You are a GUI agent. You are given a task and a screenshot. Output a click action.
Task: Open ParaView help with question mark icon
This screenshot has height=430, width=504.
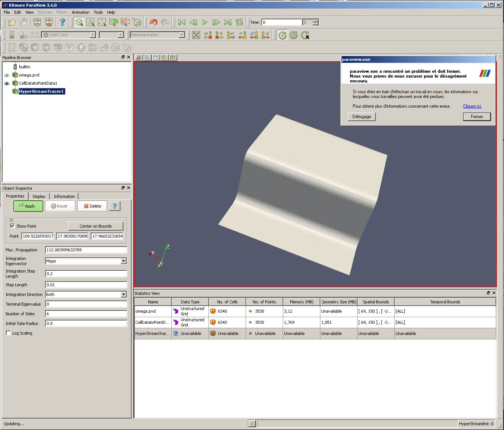62,22
